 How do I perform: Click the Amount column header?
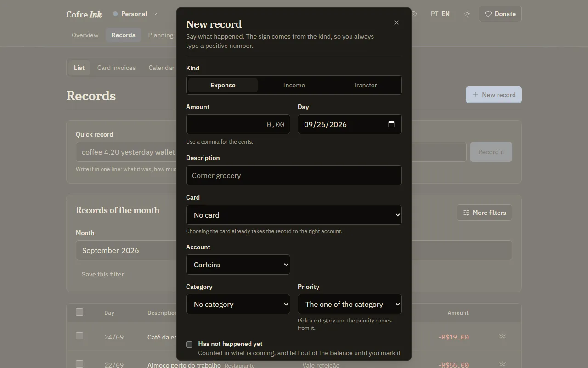coord(458,313)
